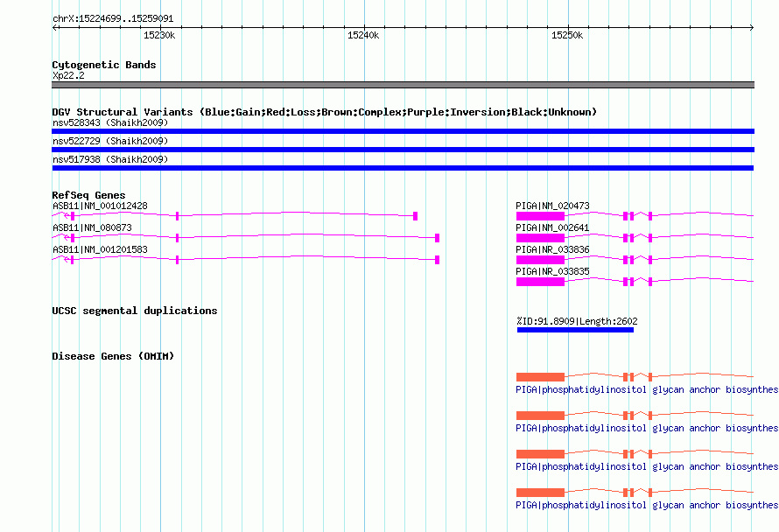Click the 15250k ruler tick label
This screenshot has width=779, height=532.
click(x=567, y=35)
